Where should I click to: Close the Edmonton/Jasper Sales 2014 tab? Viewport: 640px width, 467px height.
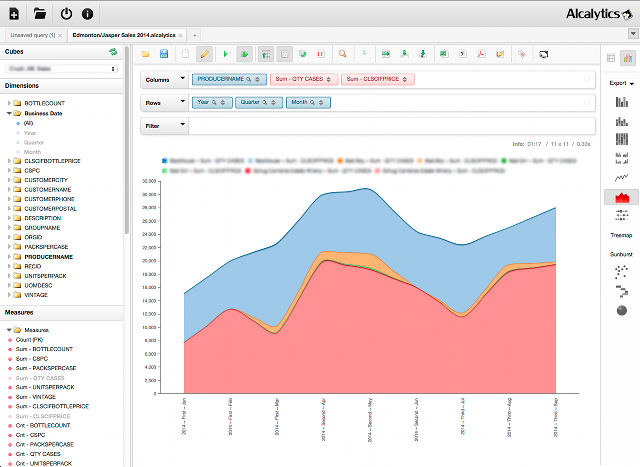[180, 36]
